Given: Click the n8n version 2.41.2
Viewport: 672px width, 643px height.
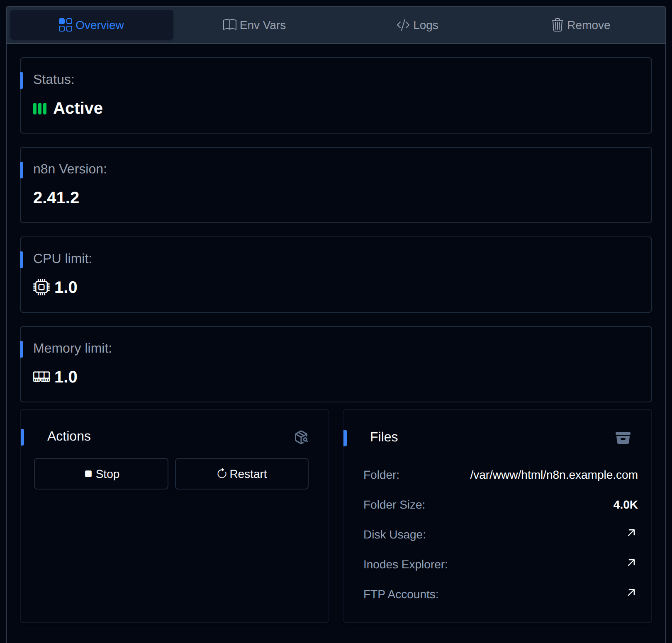Looking at the screenshot, I should [x=56, y=197].
